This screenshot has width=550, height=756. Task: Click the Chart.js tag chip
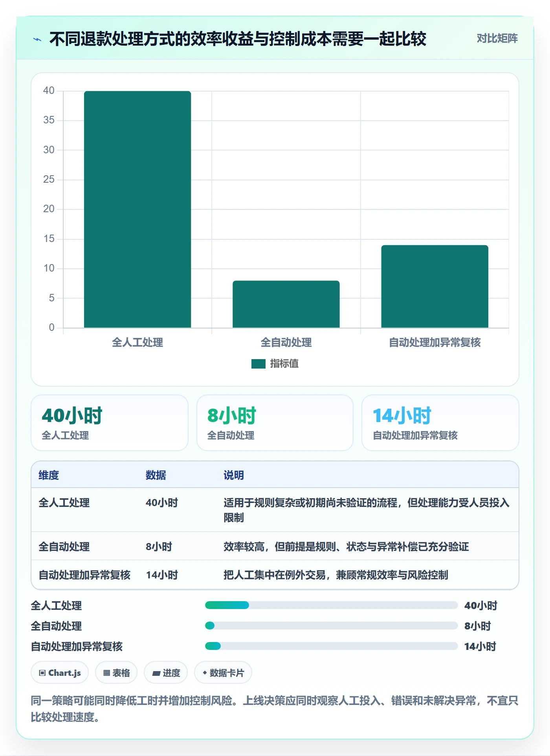click(x=60, y=673)
